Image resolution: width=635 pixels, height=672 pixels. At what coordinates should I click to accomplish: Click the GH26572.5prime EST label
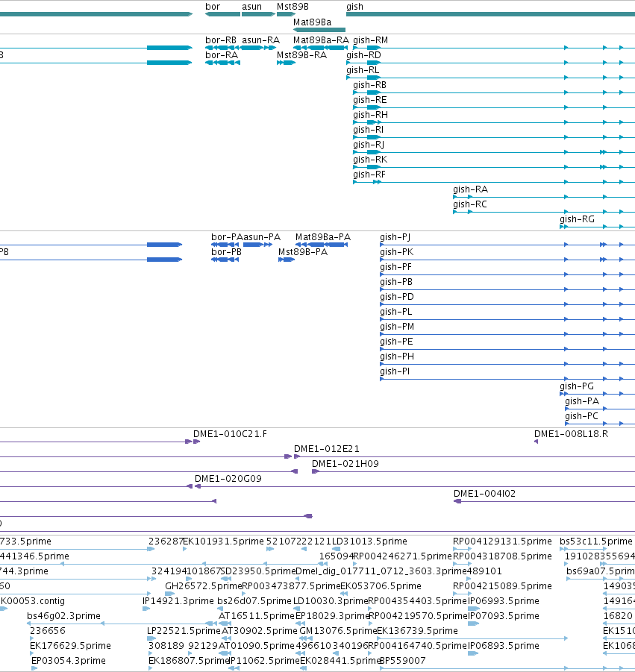click(203, 586)
